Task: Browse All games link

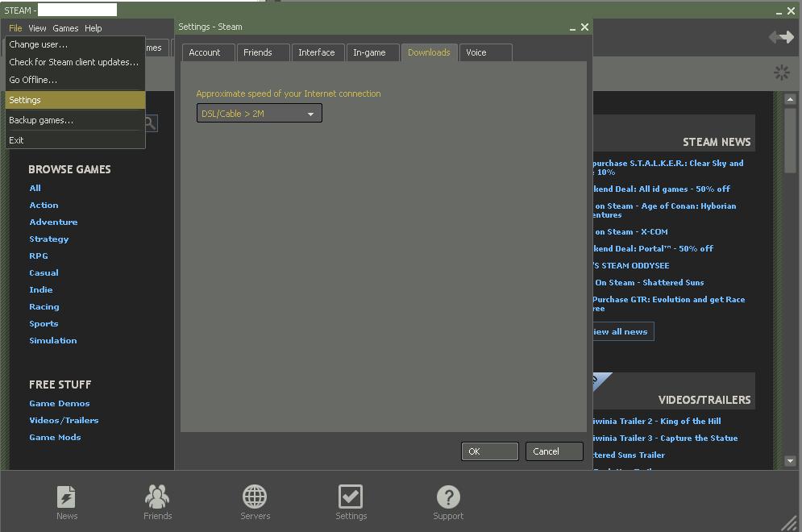Action: pyautogui.click(x=35, y=188)
